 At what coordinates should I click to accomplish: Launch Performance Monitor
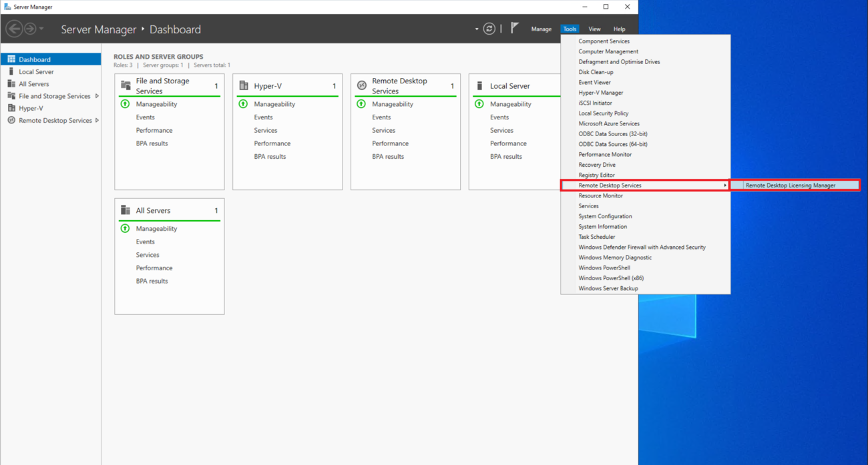coord(645,155)
